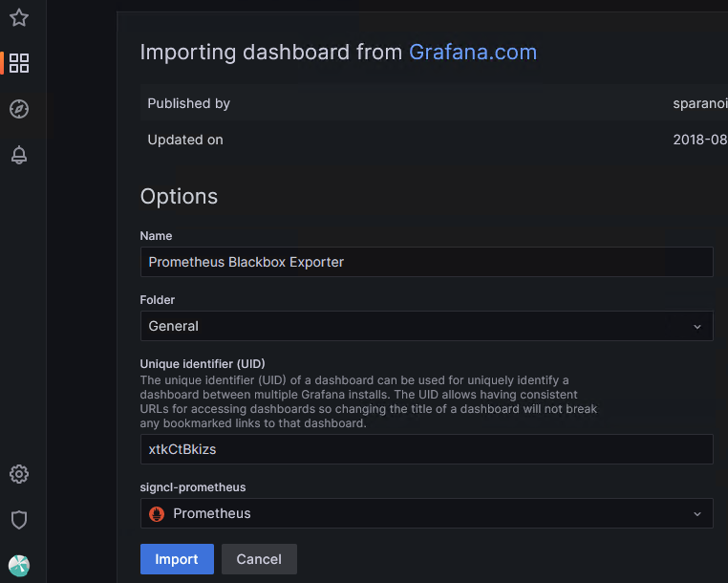The width and height of the screenshot is (728, 583).
Task: Follow the Grafana.com link in heading
Action: [x=472, y=52]
